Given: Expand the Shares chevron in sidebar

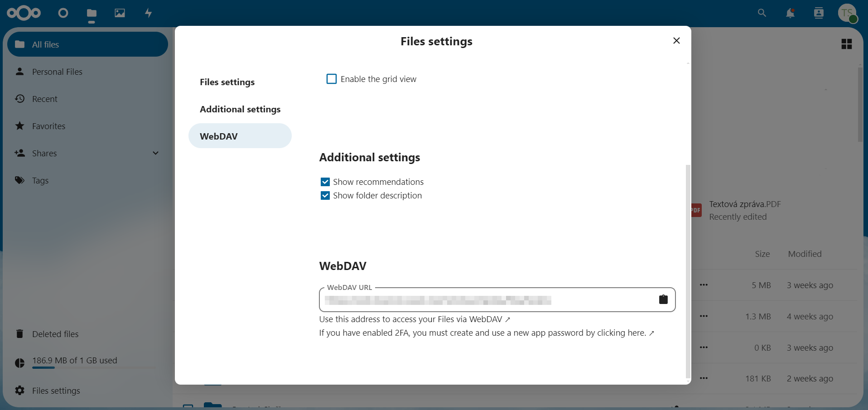Looking at the screenshot, I should (x=155, y=153).
